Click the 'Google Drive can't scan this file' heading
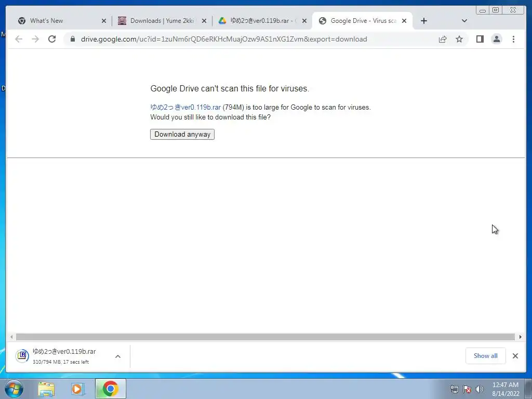The image size is (532, 399). click(230, 88)
